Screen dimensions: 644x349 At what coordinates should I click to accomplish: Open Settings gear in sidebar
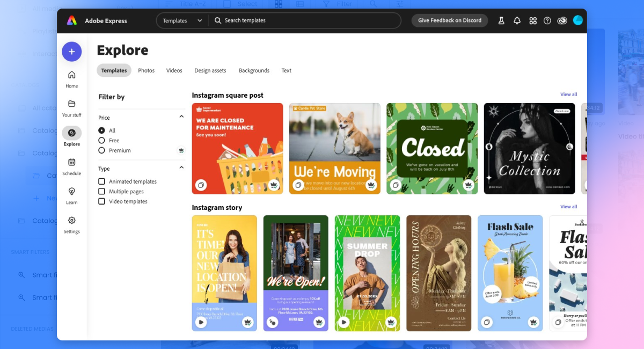[71, 221]
